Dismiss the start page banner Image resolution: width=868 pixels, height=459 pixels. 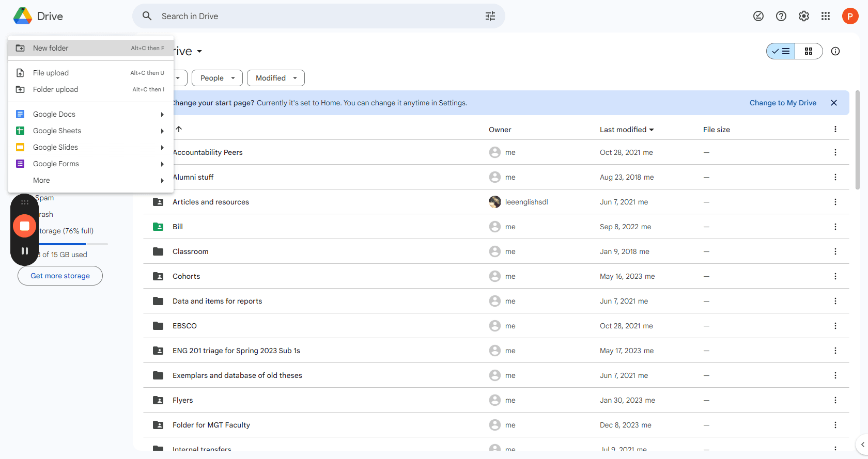833,103
